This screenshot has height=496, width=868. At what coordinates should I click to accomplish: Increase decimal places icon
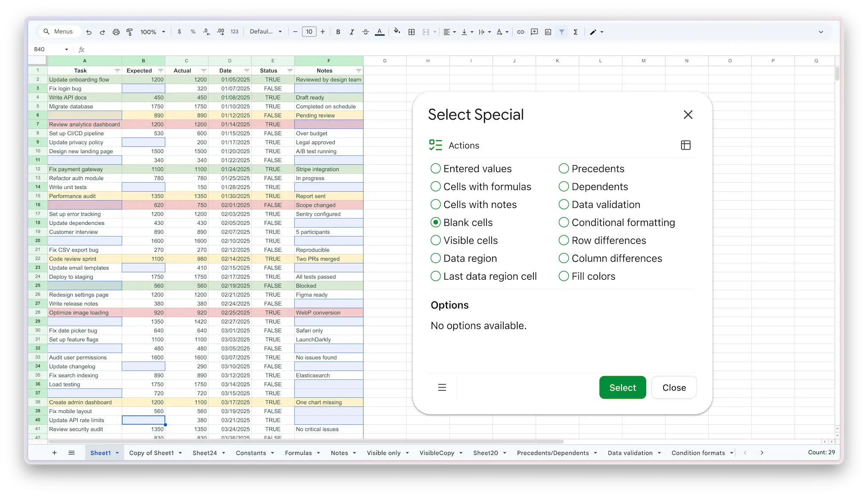pyautogui.click(x=220, y=32)
